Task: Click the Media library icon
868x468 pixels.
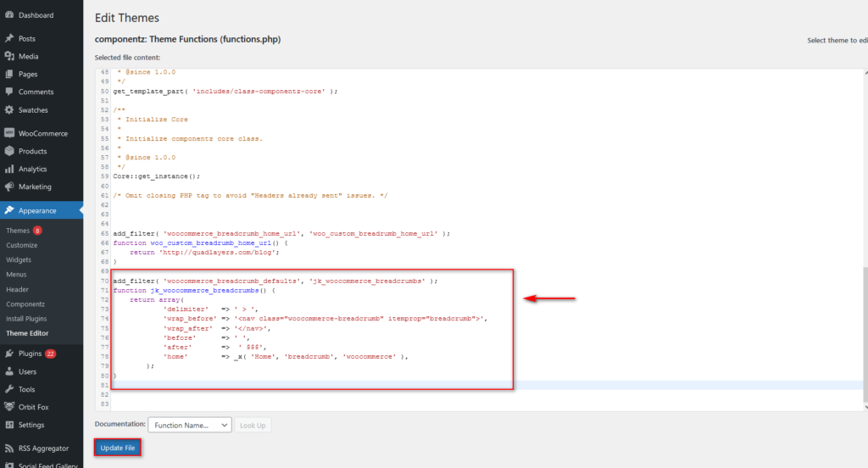Action: tap(9, 56)
